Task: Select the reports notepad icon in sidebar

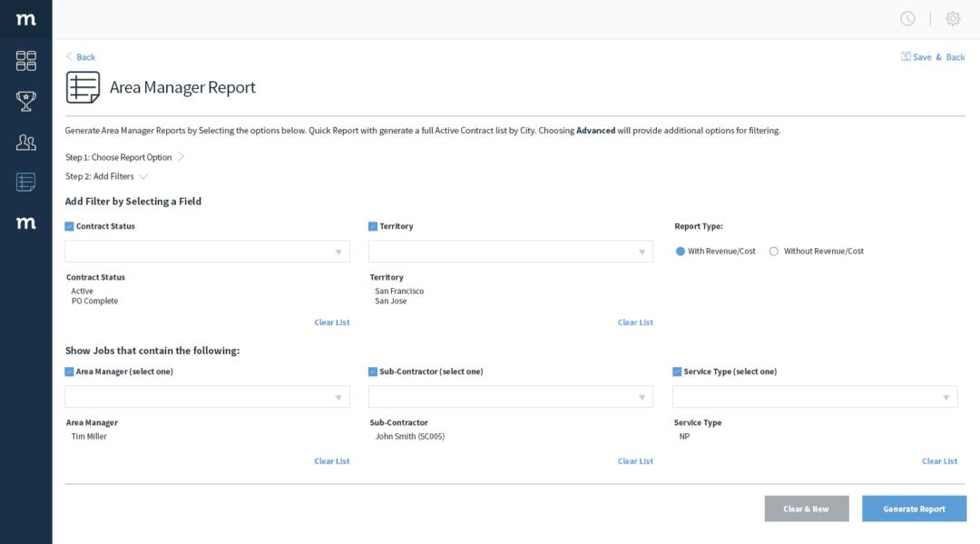Action: point(25,182)
